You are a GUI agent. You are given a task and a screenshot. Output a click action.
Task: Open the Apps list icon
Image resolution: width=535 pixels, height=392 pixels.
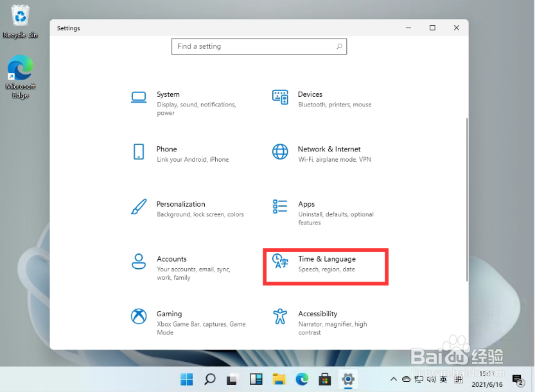pyautogui.click(x=280, y=207)
